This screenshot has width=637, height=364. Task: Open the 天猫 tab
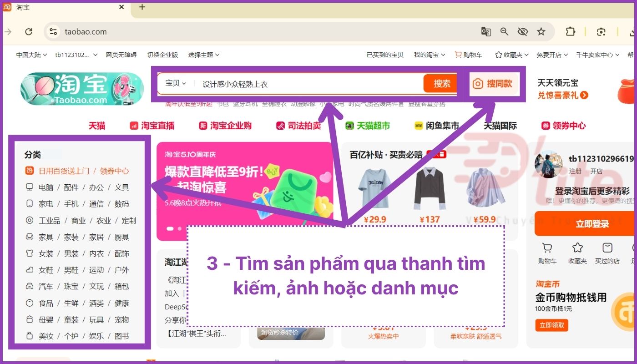tap(97, 126)
